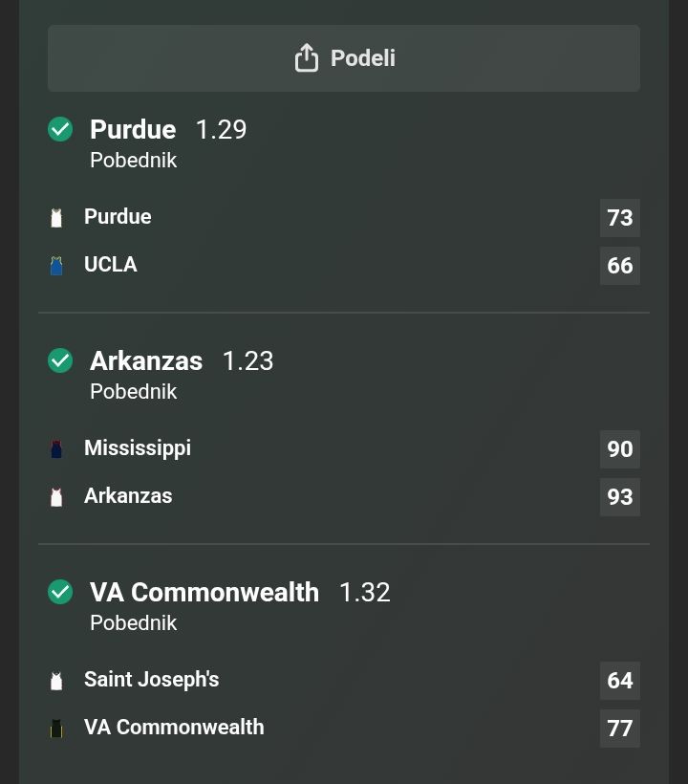
Task: Click the VA Commonwealth black jersey icon
Action: (56, 729)
